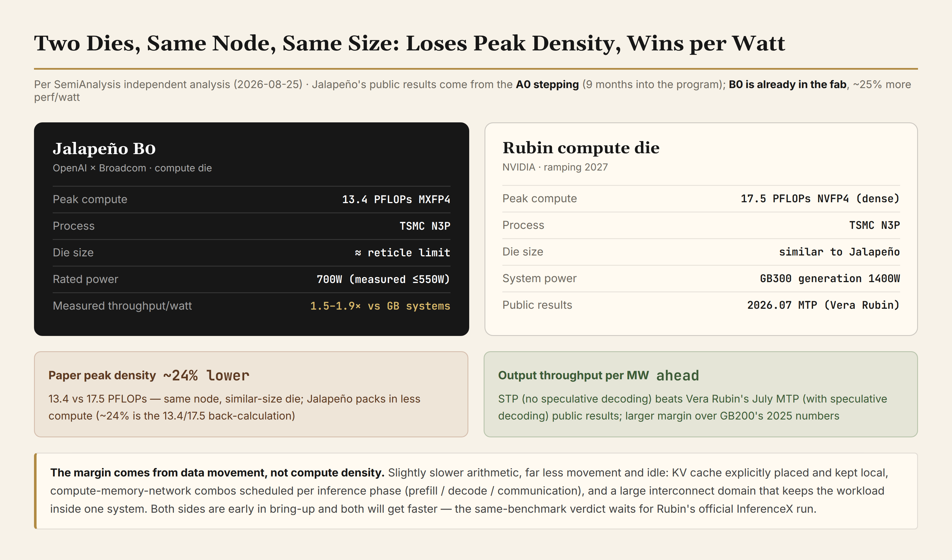Screen dimensions: 952x560
Task: Click the '17.5 PFLOPs NVFP4 (dense)' value
Action: click(820, 199)
